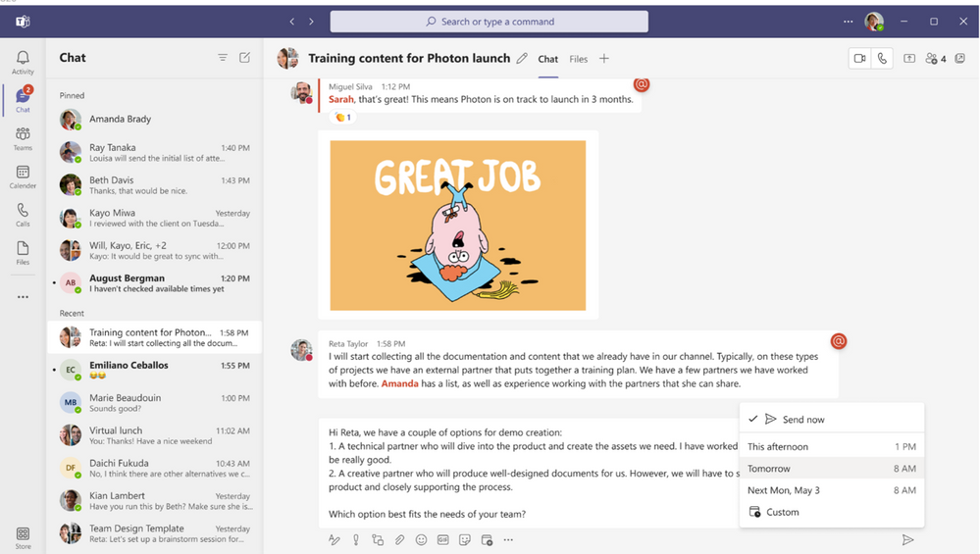Viewport: 980px width, 554px height.
Task: Open the chat list filter
Action: click(223, 58)
